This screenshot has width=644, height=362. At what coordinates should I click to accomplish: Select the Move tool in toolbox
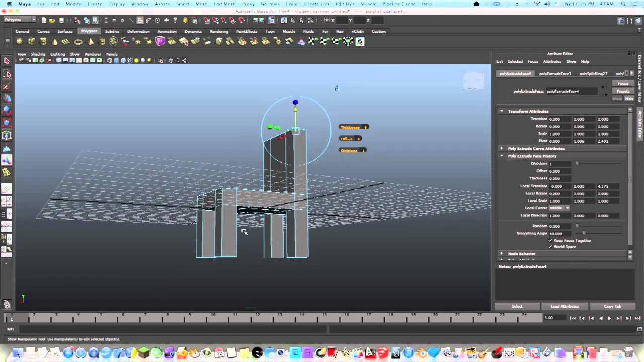click(7, 99)
